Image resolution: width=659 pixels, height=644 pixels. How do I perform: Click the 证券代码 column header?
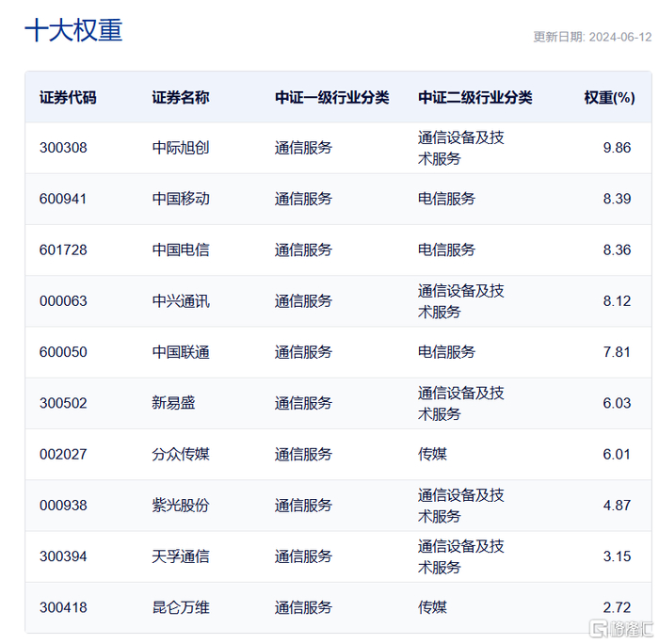[x=68, y=98]
